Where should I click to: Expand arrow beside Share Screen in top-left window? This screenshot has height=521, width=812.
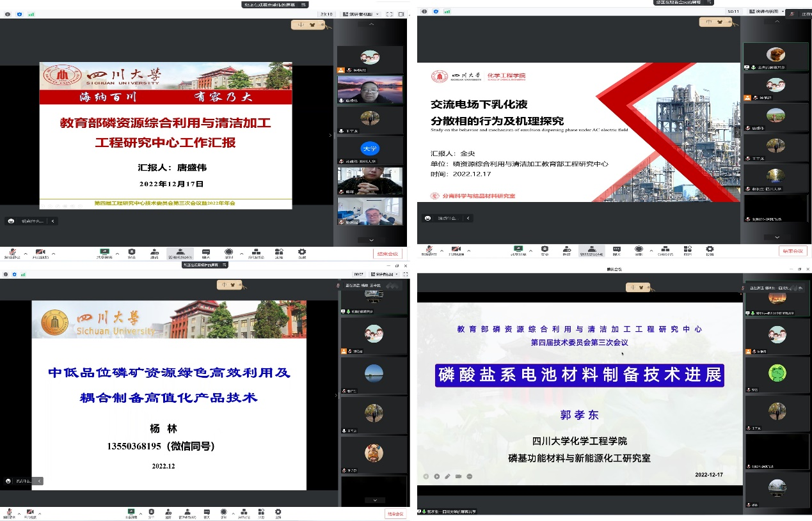[x=118, y=253]
